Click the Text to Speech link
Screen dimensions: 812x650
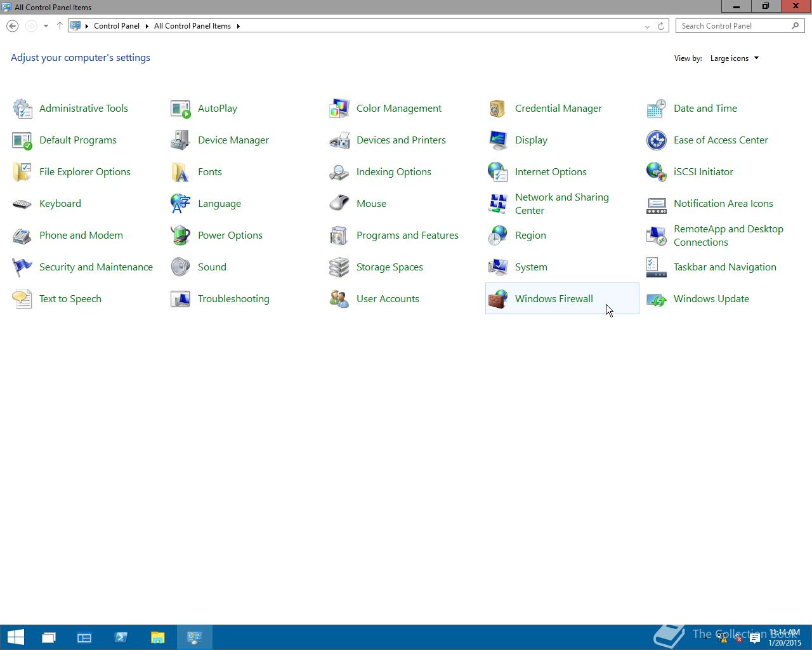(x=70, y=299)
